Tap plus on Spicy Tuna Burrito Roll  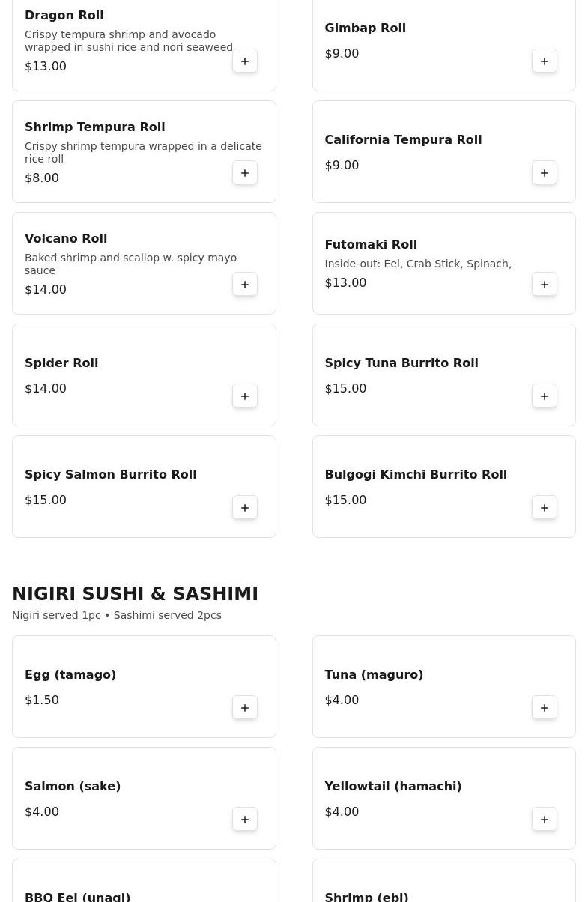coord(545,396)
